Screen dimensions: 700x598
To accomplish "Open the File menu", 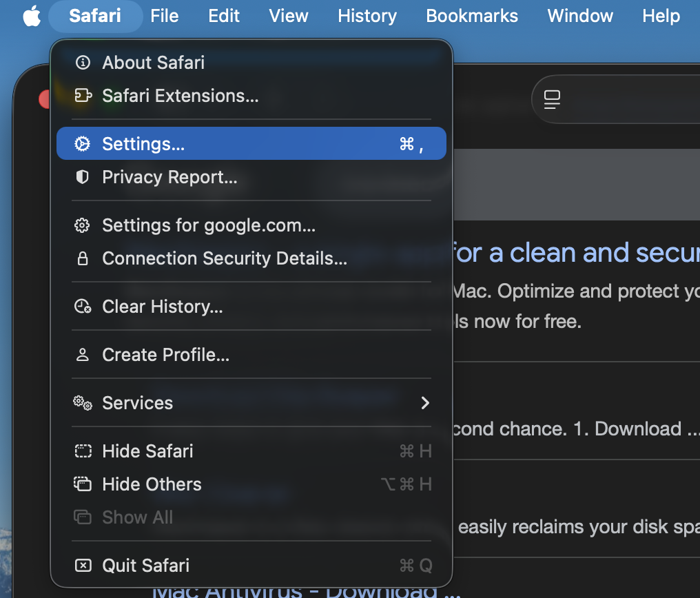I will (x=165, y=16).
